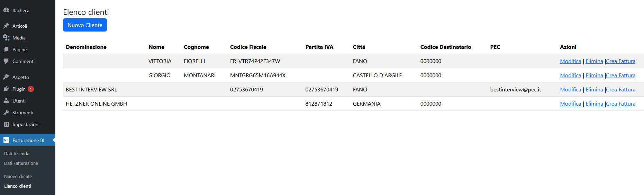Open Media via its sidebar icon
This screenshot has width=644, height=195.
pyautogui.click(x=6, y=38)
